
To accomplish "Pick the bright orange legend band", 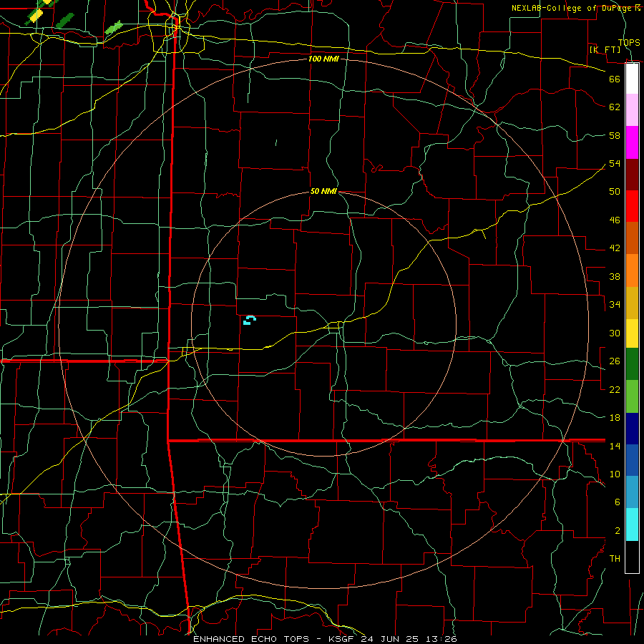I will click(632, 270).
